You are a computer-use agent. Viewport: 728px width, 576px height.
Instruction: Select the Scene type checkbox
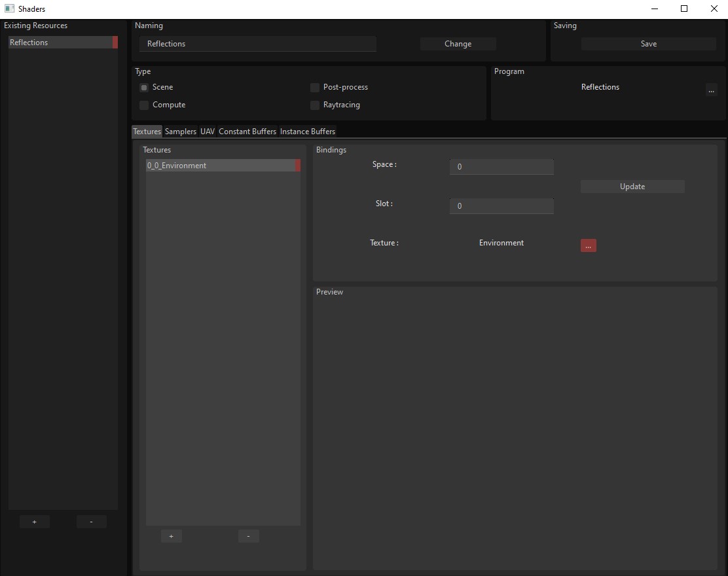pyautogui.click(x=144, y=87)
